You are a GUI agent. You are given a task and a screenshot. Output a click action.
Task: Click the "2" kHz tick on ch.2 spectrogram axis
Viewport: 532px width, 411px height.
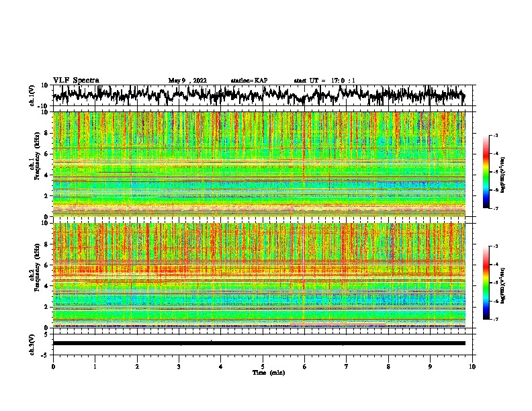pyautogui.click(x=47, y=307)
